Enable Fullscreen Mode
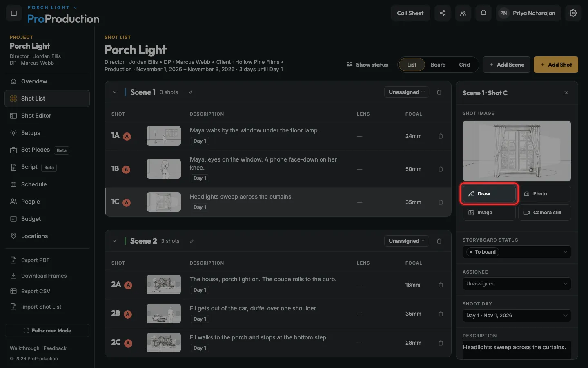Viewport: 588px width, 368px height. (x=47, y=330)
